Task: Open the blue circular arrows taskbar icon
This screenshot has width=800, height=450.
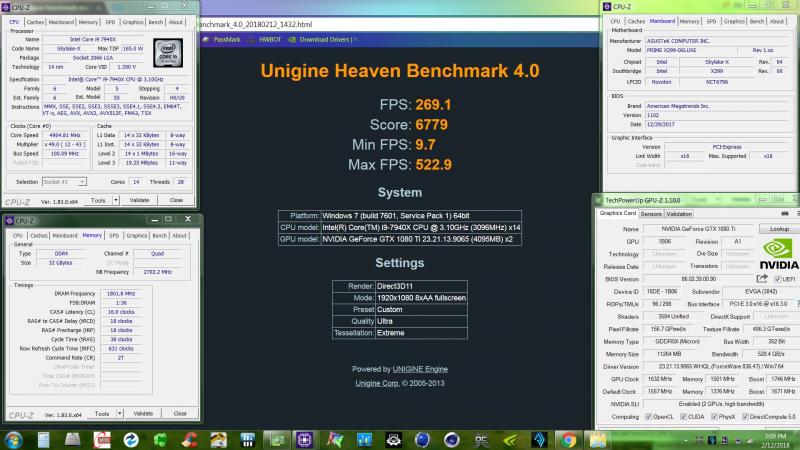Action: (131, 439)
